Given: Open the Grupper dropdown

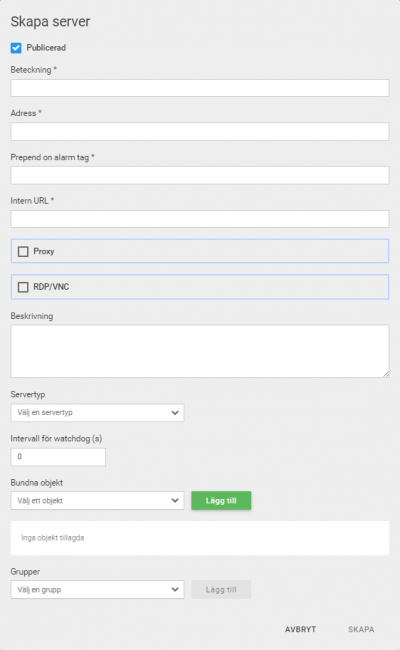Looking at the screenshot, I should coord(97,589).
